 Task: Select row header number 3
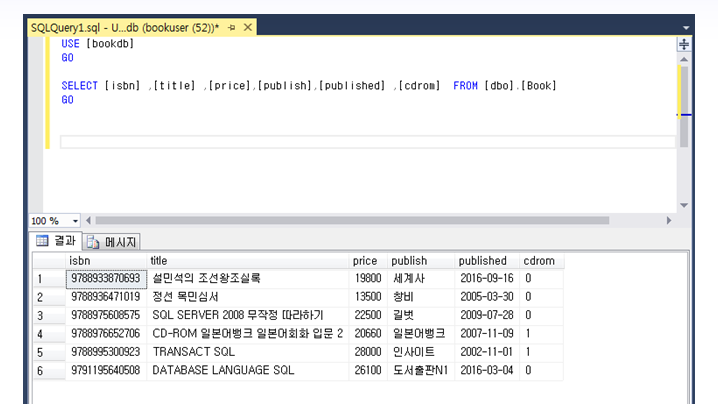click(x=49, y=316)
